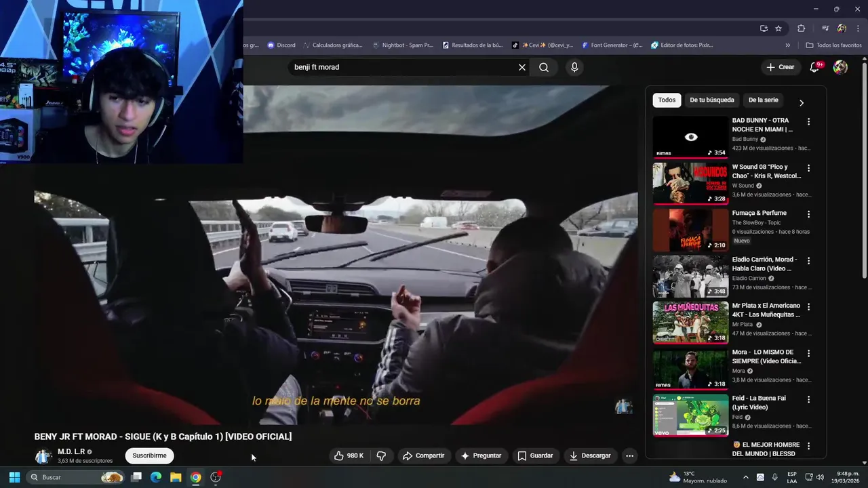Viewport: 868px width, 488px height.
Task: Click the Compartir share button
Action: click(423, 455)
